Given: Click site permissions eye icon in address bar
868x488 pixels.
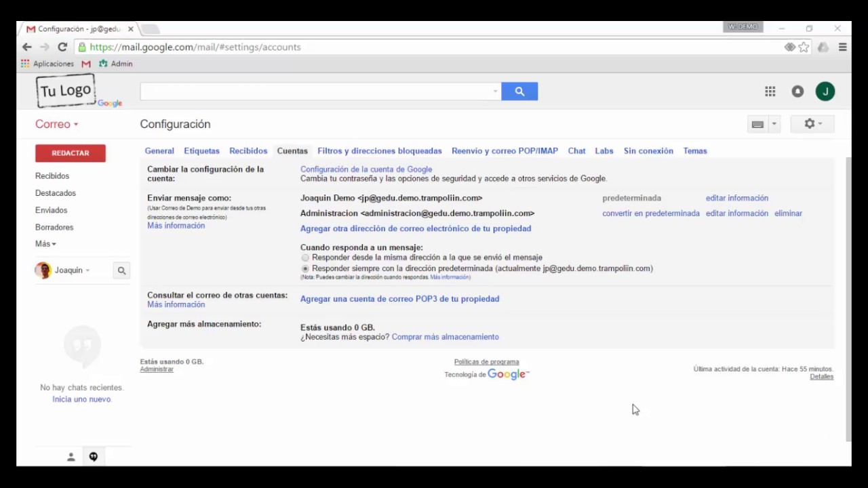Looking at the screenshot, I should tap(790, 47).
